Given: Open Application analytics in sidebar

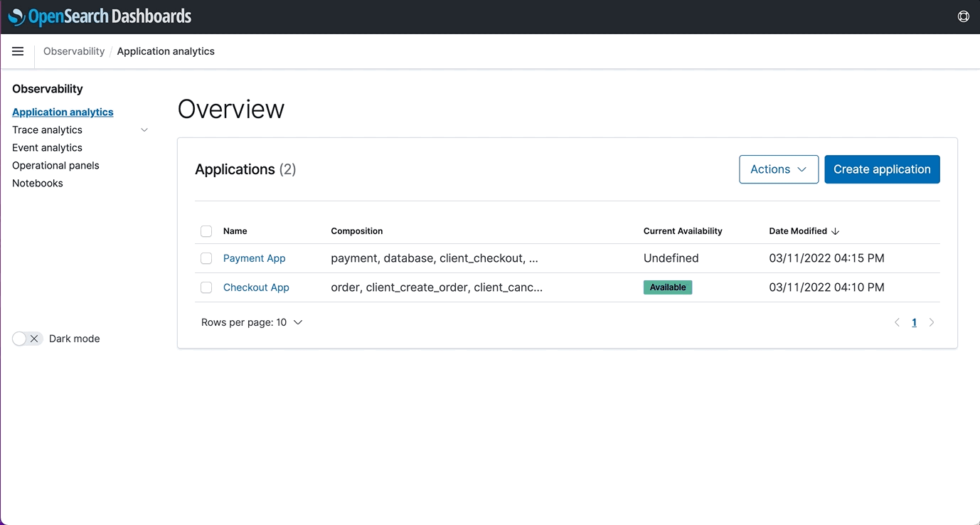Looking at the screenshot, I should coord(63,112).
